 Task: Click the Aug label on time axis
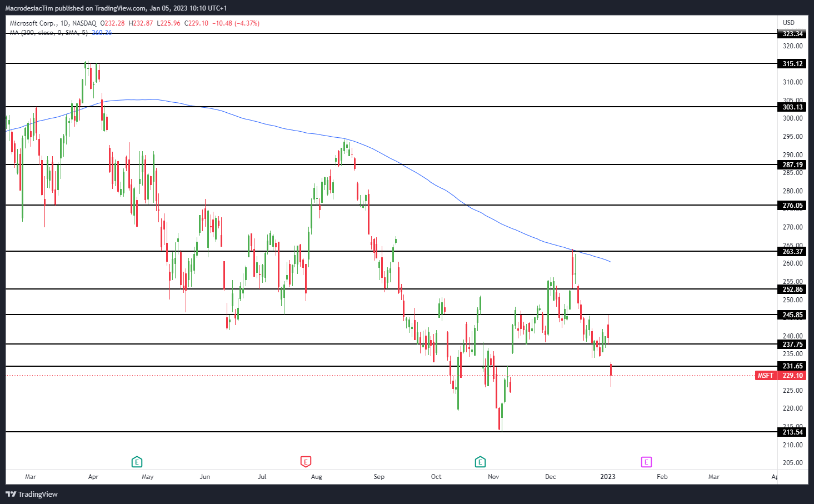click(x=317, y=477)
